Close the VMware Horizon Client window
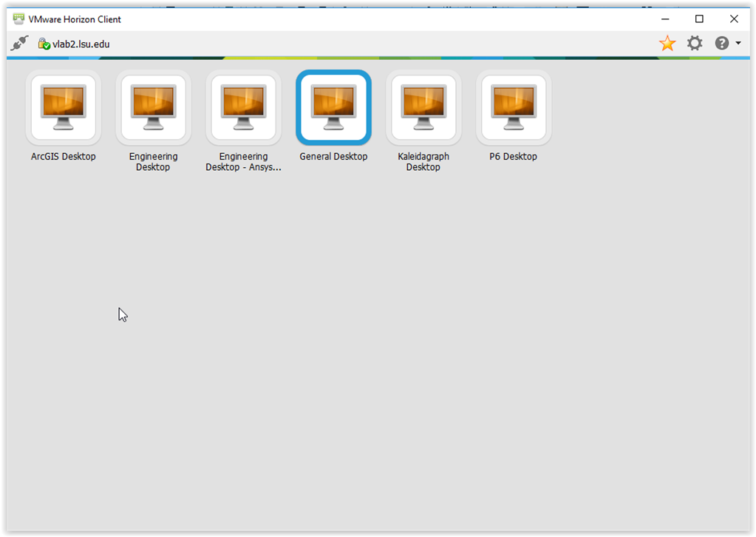Image resolution: width=756 pixels, height=537 pixels. [x=734, y=18]
